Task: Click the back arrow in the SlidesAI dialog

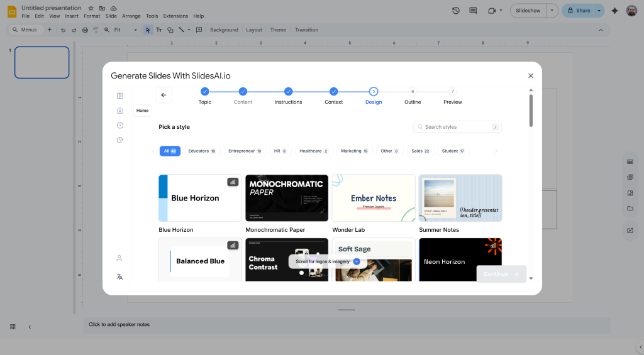Action: 164,95
